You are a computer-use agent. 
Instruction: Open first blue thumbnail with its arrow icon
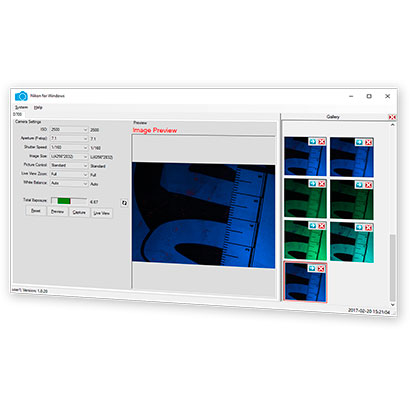[313, 141]
